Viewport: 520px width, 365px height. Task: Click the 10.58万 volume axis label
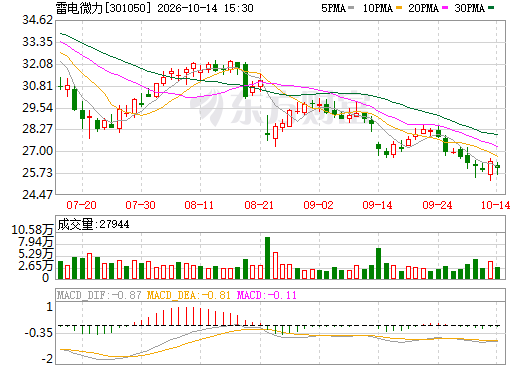(32, 230)
